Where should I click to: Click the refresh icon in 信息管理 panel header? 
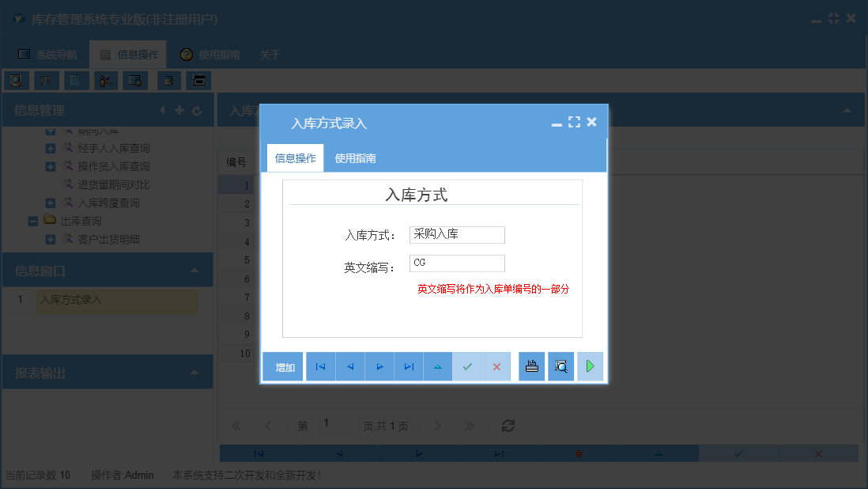pyautogui.click(x=197, y=110)
